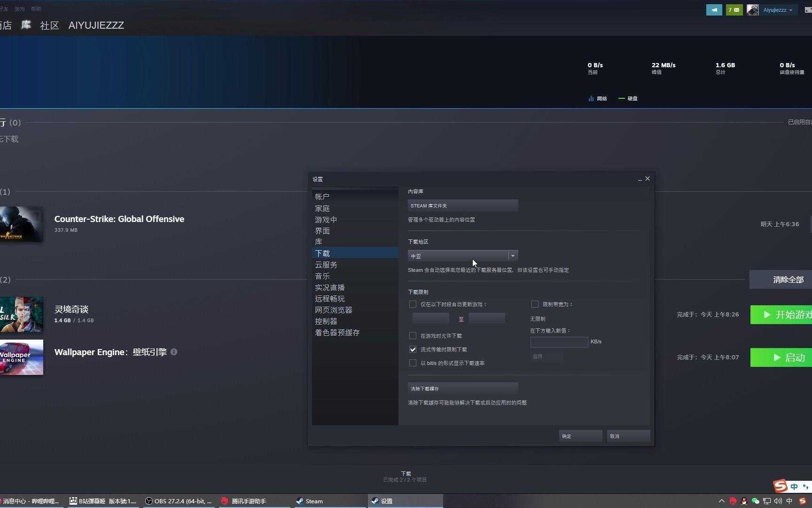Show hidden system tray icons
Screen dimensions: 812x508
(x=722, y=501)
